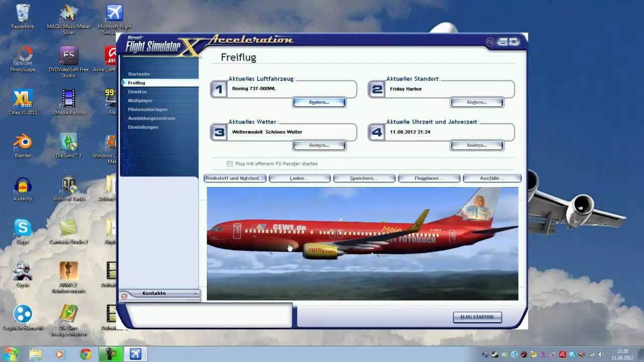Image resolution: width=644 pixels, height=362 pixels.
Task: Select ARMA 2 Reinforcements icon
Action: click(68, 278)
